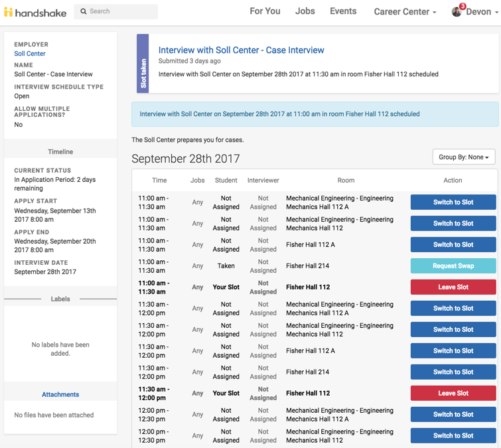This screenshot has height=448, width=501.
Task: Click 'No files have been attached' text
Action: [54, 415]
